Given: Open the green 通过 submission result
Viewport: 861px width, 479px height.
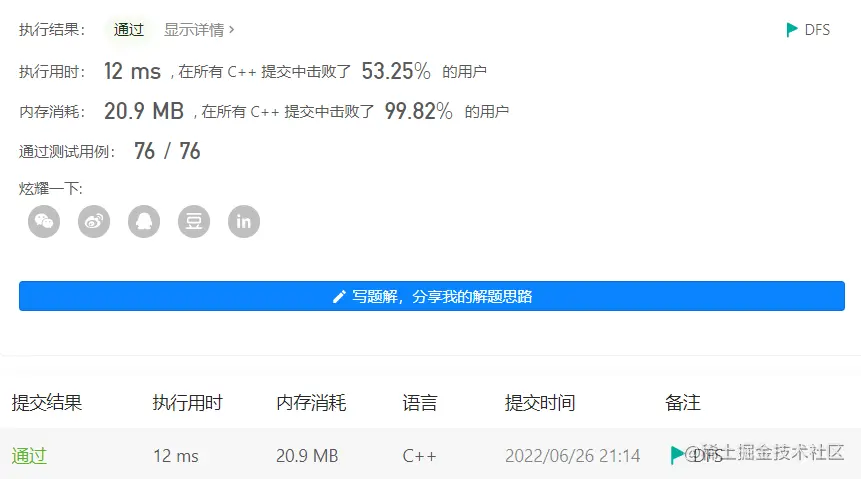Looking at the screenshot, I should point(29,456).
